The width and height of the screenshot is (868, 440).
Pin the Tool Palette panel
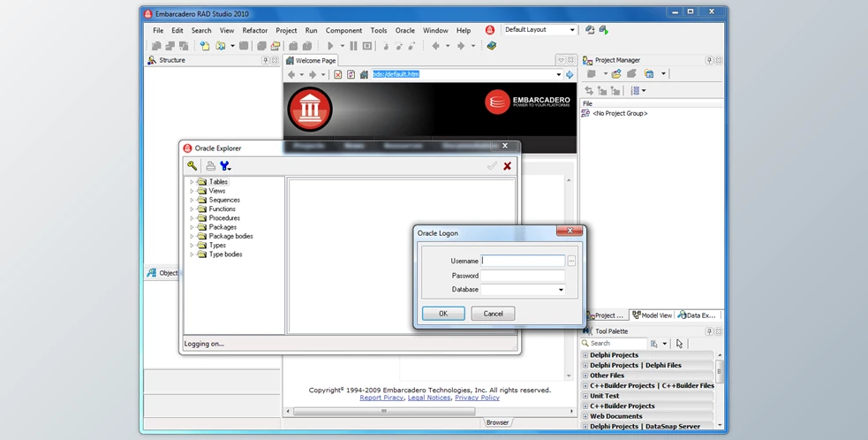click(709, 331)
